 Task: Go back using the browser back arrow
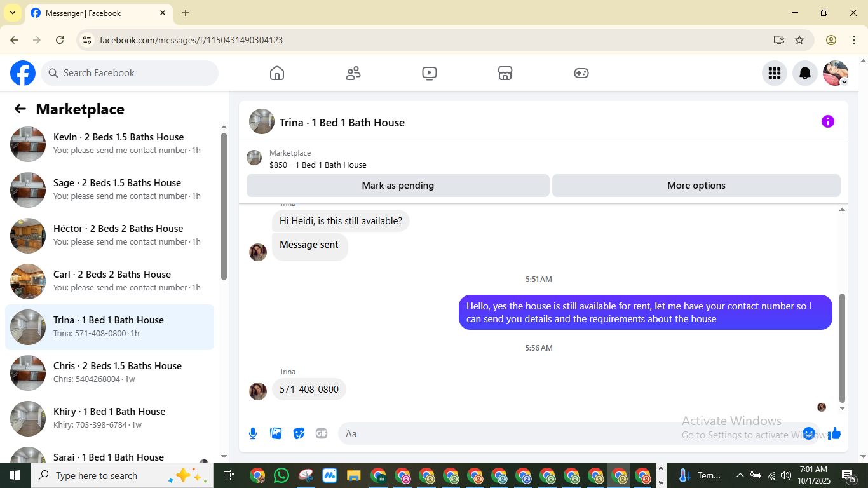[x=14, y=40]
